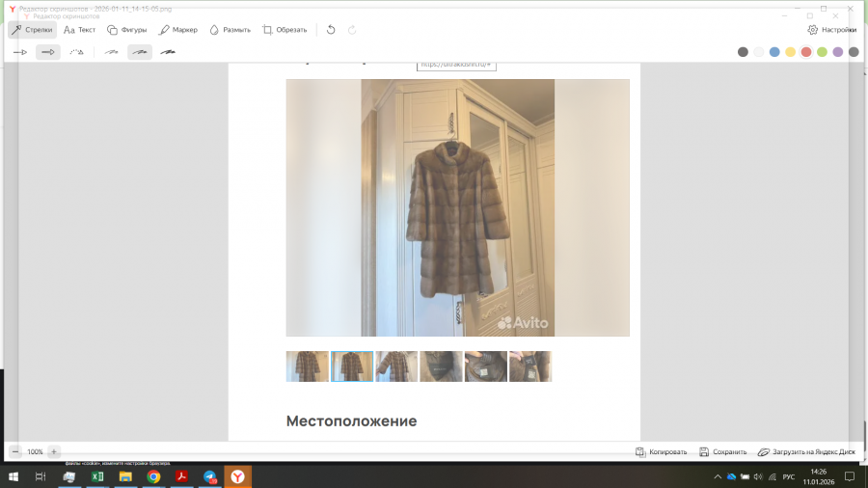The width and height of the screenshot is (868, 488).
Task: Choose the thin outline arrow style
Action: [x=20, y=52]
